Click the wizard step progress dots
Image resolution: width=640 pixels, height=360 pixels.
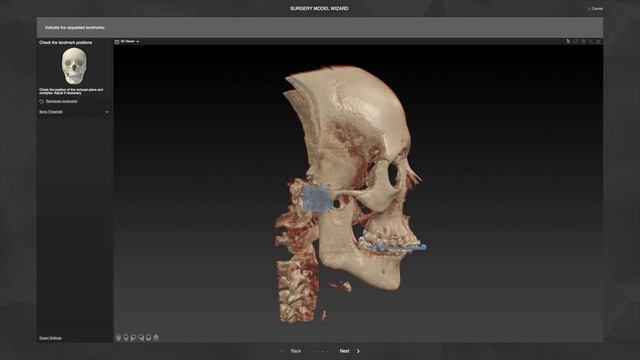[320, 351]
